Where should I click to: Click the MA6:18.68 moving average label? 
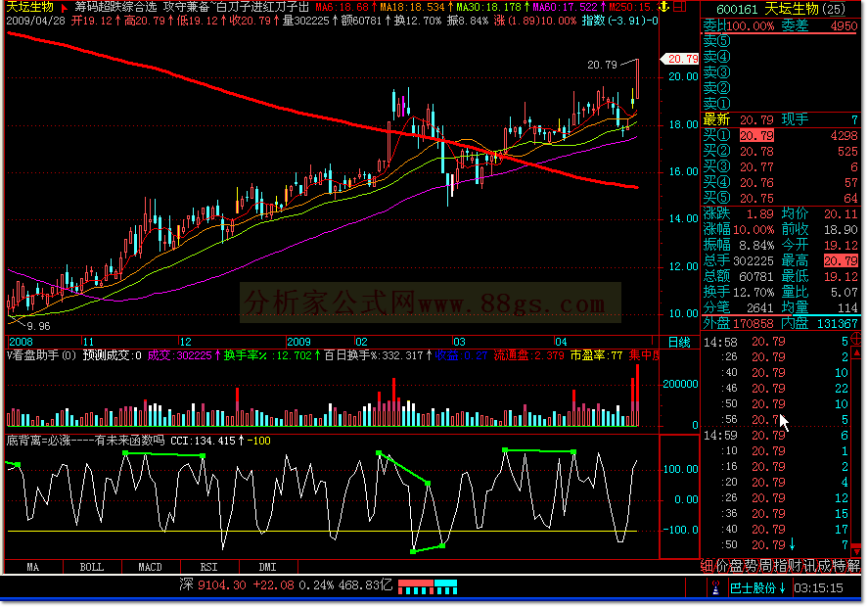point(342,7)
